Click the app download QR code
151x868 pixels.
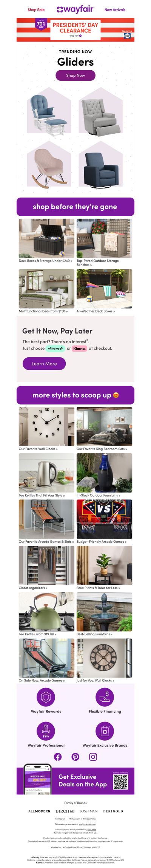pos(121,782)
